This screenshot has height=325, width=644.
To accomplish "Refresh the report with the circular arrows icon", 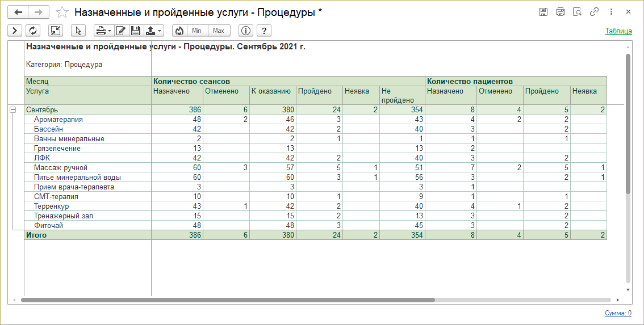I will point(33,31).
